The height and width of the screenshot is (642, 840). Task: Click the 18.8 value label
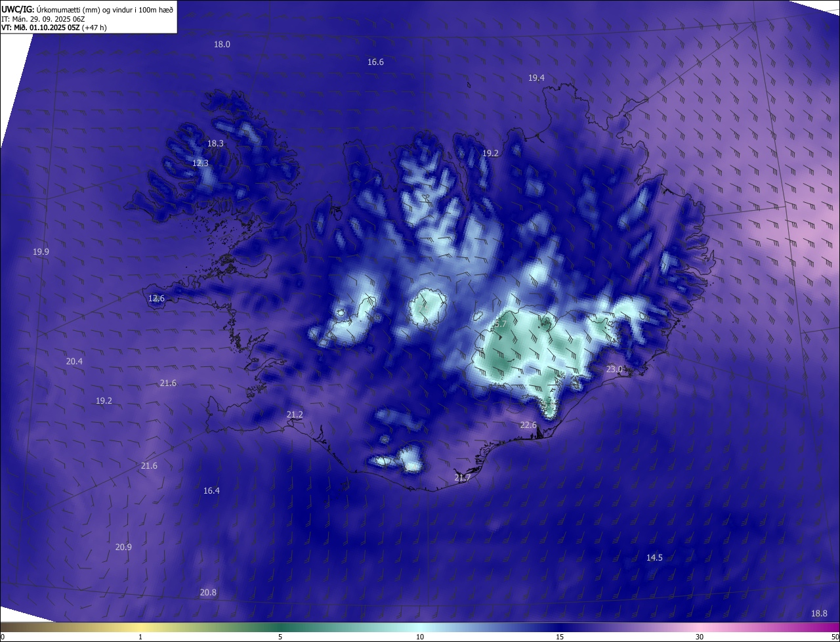[x=819, y=614]
